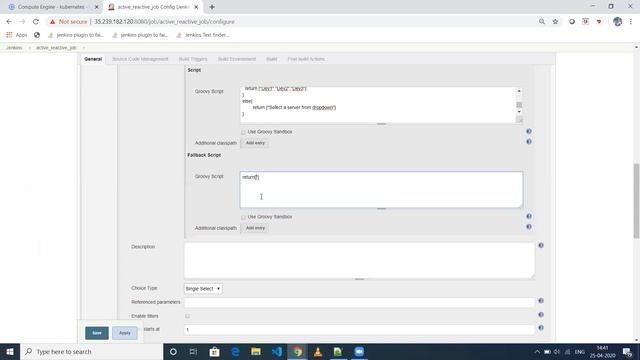Image resolution: width=640 pixels, height=360 pixels.
Task: Go back in browser history
Action: coord(9,22)
